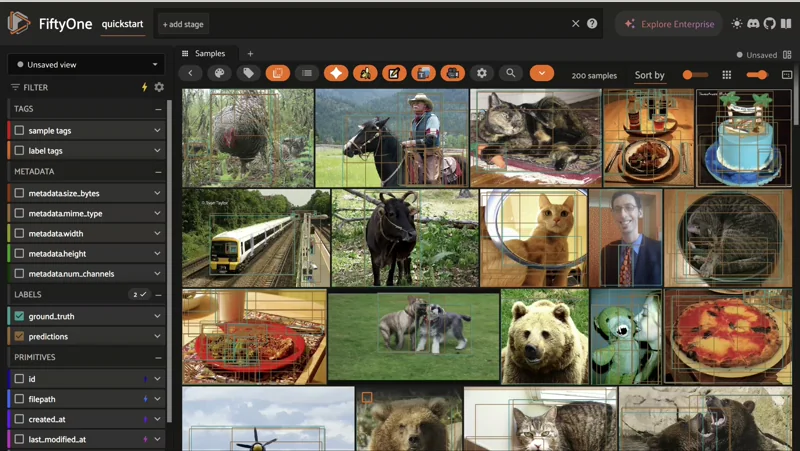
Task: Click the magnifier search icon in toolbar
Action: 511,73
